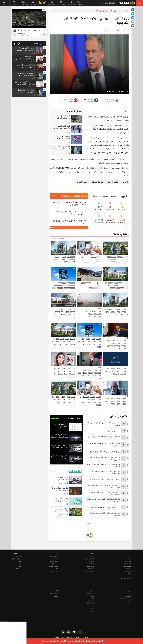Click the notifications bell in أخبار تهمك
The width and height of the screenshot is (143, 644).
point(15,44)
